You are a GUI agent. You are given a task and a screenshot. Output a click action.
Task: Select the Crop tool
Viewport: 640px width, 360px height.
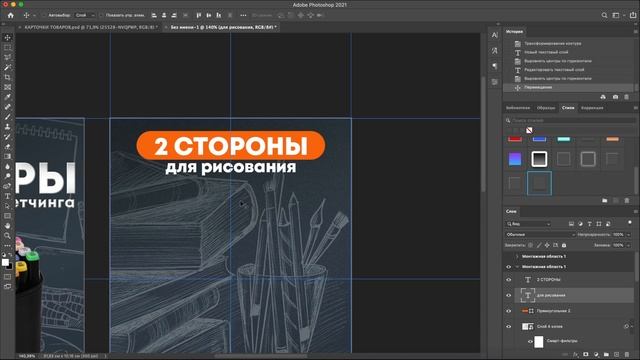point(7,77)
